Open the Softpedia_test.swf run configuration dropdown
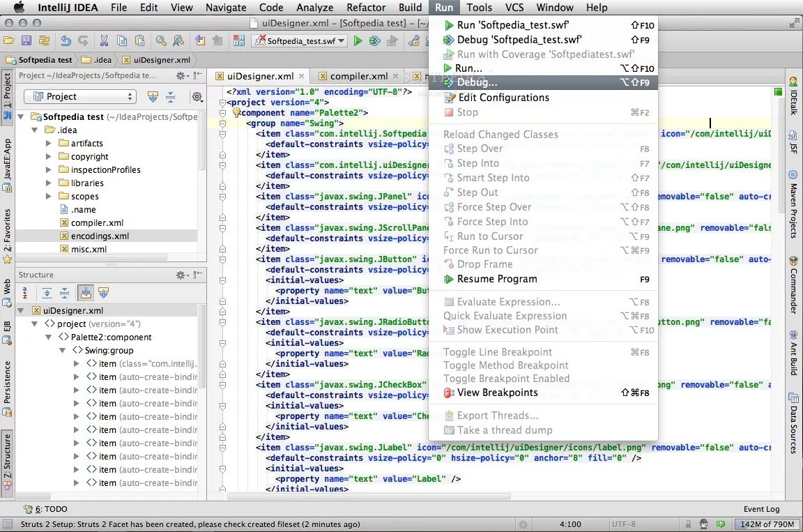The height and width of the screenshot is (532, 803). pos(300,40)
